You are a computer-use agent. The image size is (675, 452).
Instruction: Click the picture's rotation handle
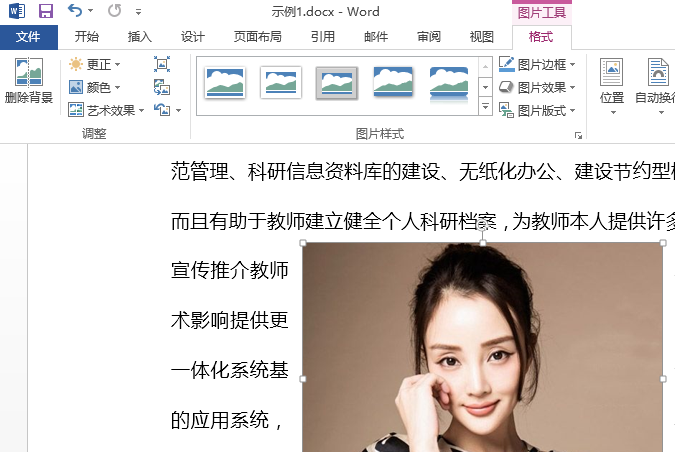(483, 224)
